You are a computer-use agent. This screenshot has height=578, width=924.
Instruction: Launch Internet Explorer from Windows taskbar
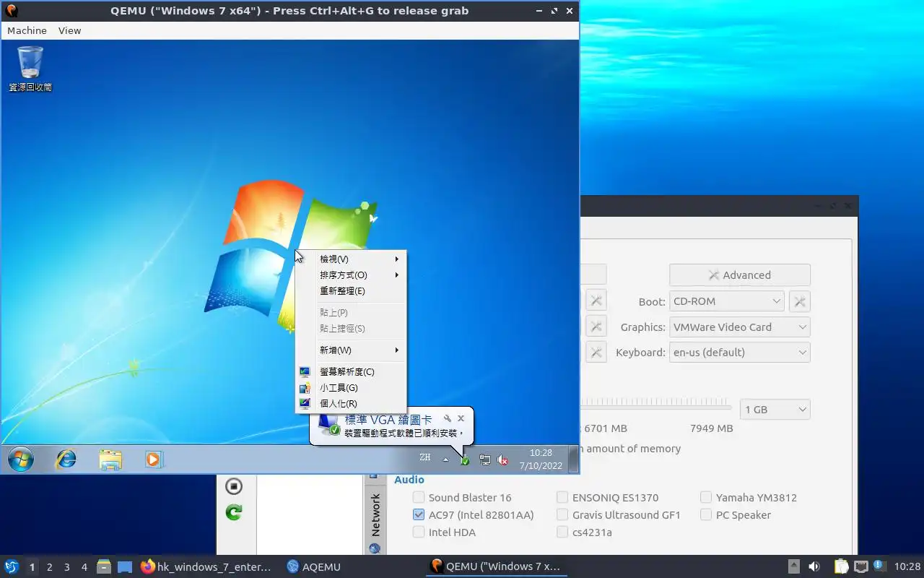pyautogui.click(x=66, y=459)
